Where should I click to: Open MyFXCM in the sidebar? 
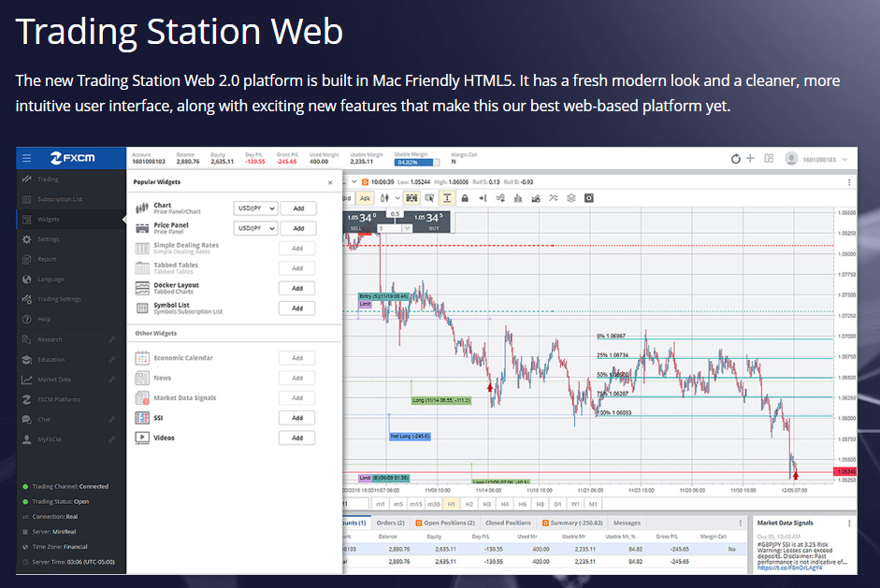[x=71, y=439]
